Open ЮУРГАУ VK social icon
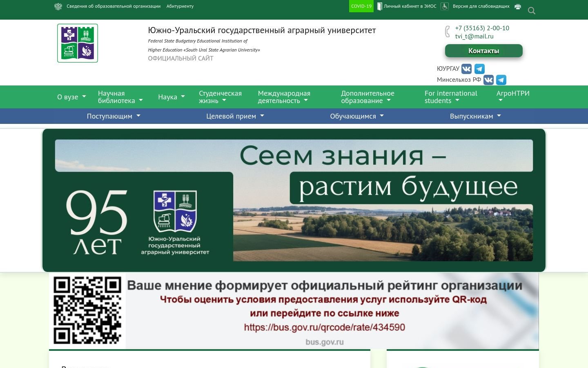The image size is (588, 368). coord(466,69)
